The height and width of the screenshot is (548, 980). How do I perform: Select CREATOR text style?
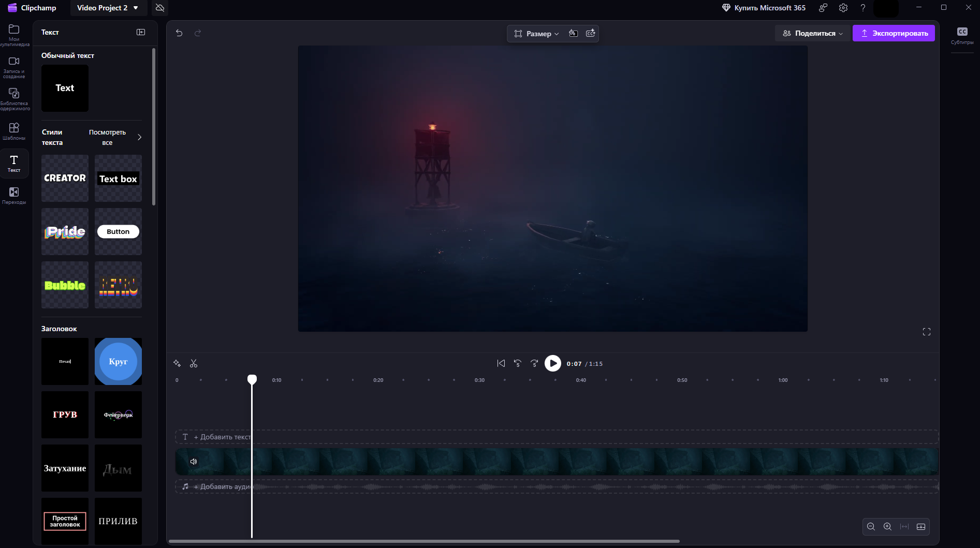pyautogui.click(x=65, y=178)
